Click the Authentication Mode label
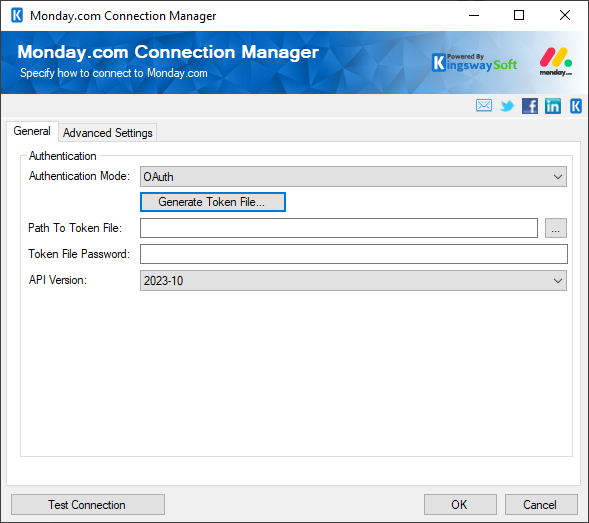Image resolution: width=589 pixels, height=523 pixels. (79, 176)
